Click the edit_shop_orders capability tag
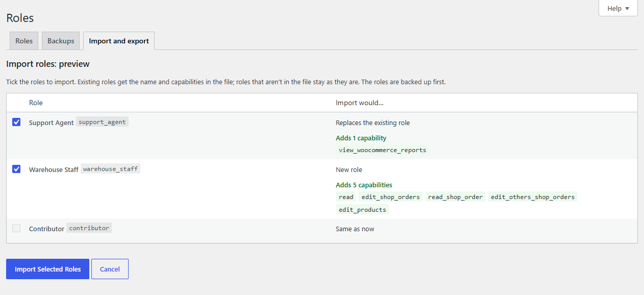The width and height of the screenshot is (644, 295). click(390, 196)
